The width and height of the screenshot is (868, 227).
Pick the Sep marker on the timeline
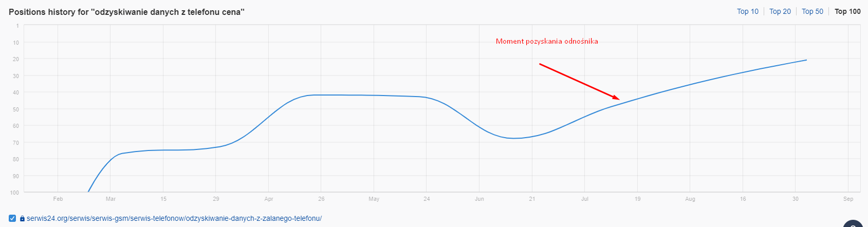point(848,199)
